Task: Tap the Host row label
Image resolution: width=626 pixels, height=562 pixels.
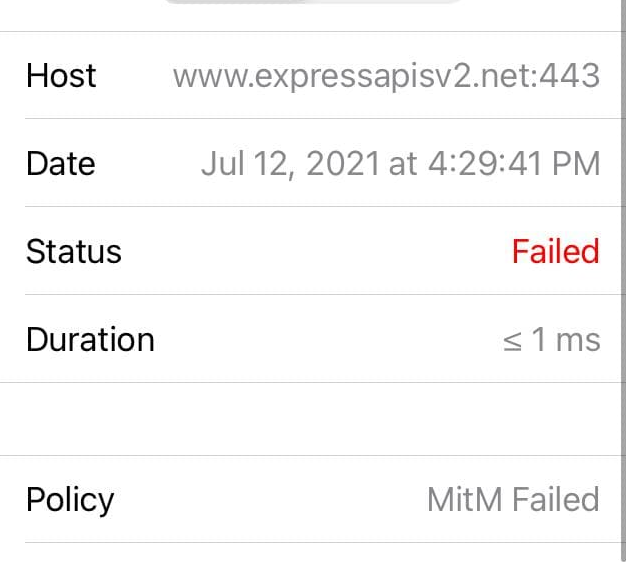Action: 61,76
